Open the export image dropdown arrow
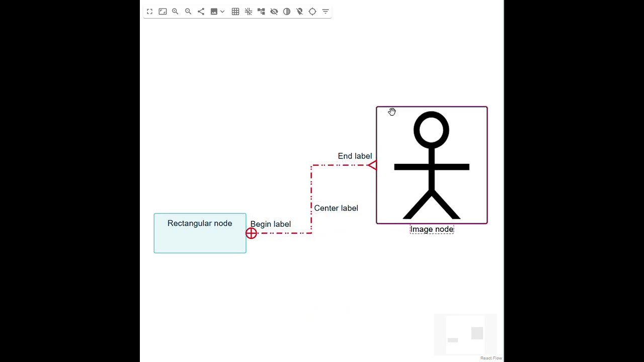 tap(222, 12)
